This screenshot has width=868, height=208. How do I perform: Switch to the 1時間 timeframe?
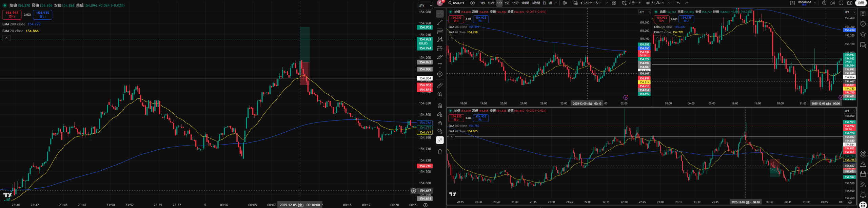pyautogui.click(x=525, y=3)
